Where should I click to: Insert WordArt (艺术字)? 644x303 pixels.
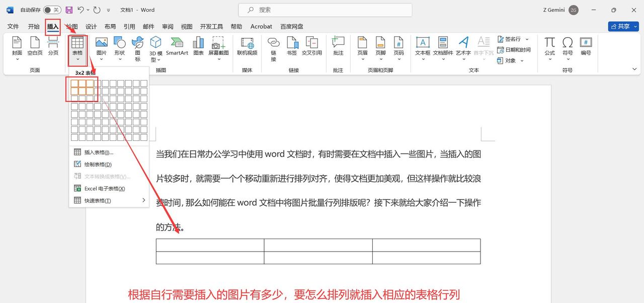(x=463, y=48)
